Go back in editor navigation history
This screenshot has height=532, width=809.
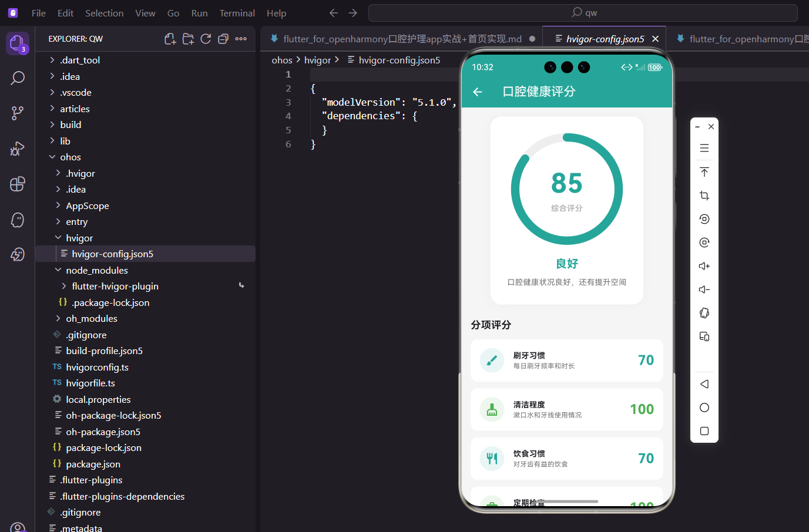click(x=334, y=13)
